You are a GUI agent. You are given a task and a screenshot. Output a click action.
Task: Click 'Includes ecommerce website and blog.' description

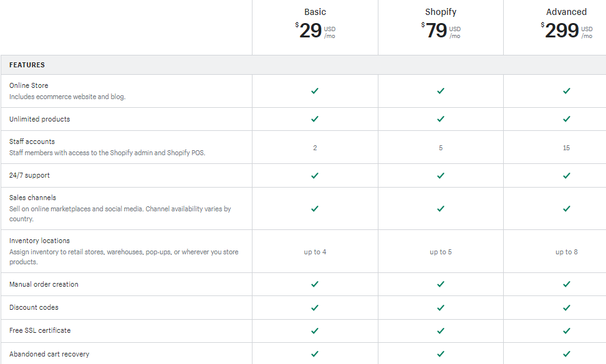click(67, 97)
